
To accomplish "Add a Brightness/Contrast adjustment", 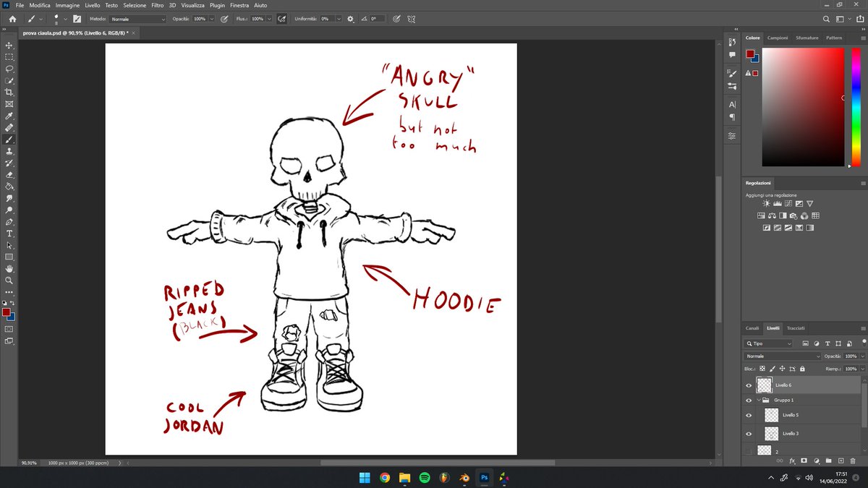I will click(766, 204).
